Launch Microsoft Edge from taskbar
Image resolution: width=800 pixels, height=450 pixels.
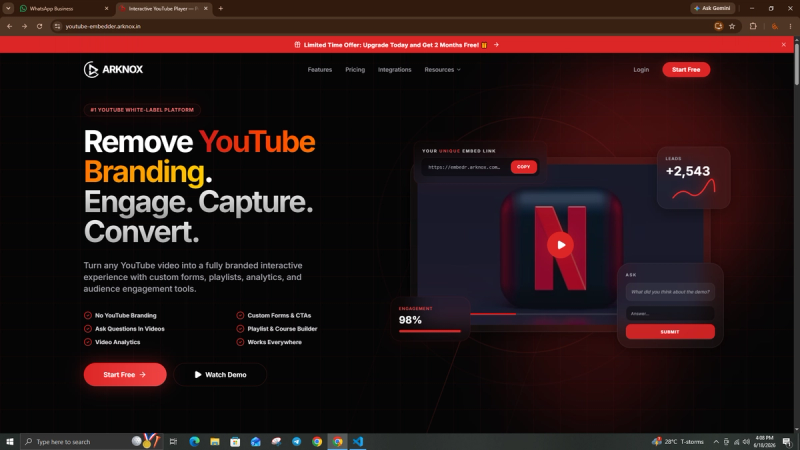point(194,441)
